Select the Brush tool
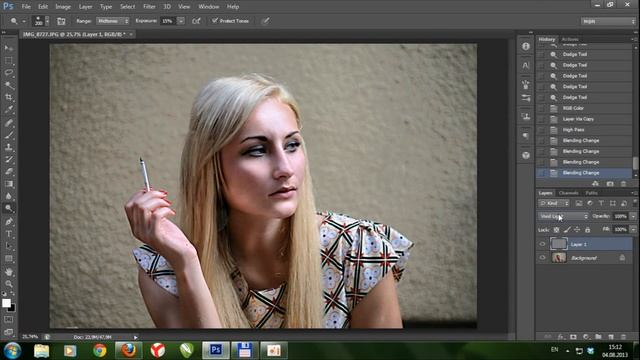 coord(9,135)
